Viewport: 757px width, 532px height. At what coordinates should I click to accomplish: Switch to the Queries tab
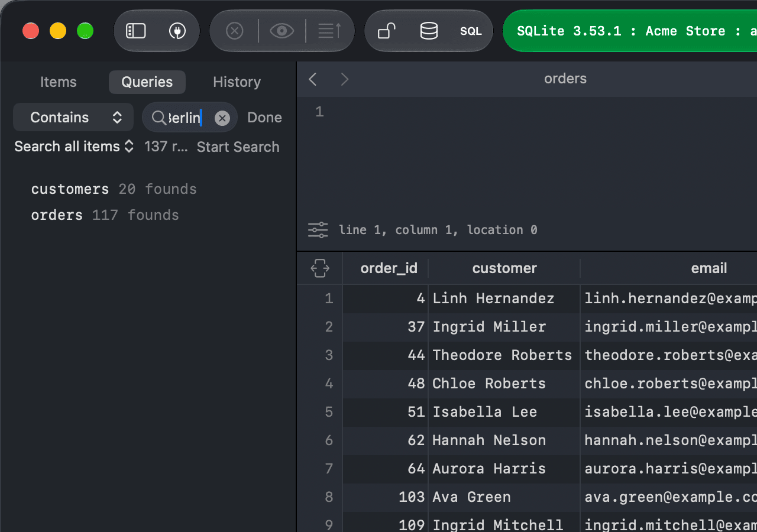(x=147, y=82)
